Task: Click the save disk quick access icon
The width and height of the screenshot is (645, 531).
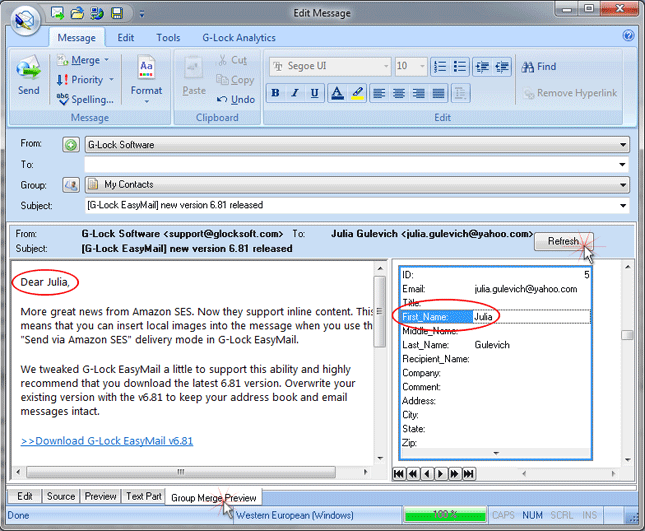Action: [x=117, y=13]
